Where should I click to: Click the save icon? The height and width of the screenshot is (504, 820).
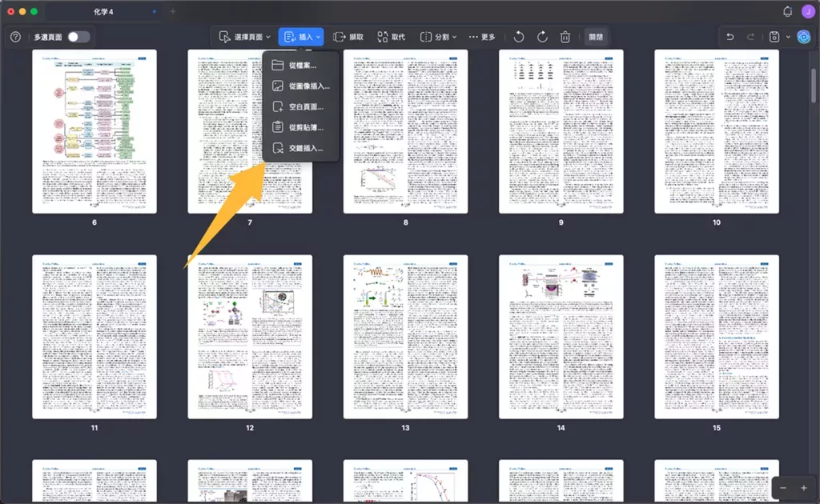click(x=774, y=37)
